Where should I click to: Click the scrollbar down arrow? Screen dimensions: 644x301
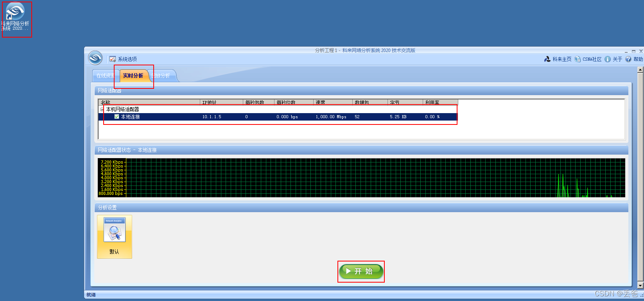640,286
